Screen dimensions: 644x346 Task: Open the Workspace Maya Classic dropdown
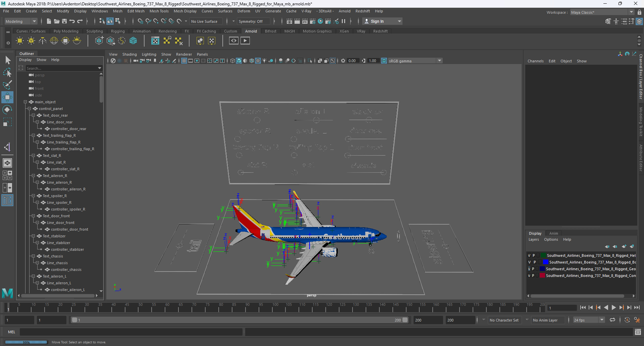(602, 12)
